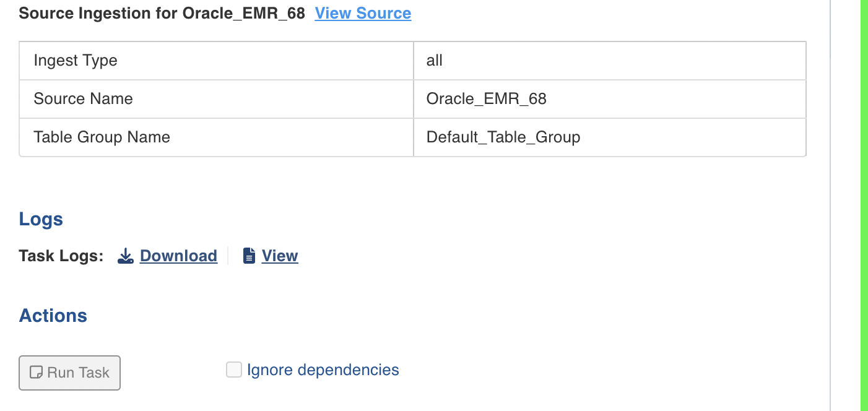Open the View Source link
The width and height of the screenshot is (868, 411).
(x=363, y=13)
